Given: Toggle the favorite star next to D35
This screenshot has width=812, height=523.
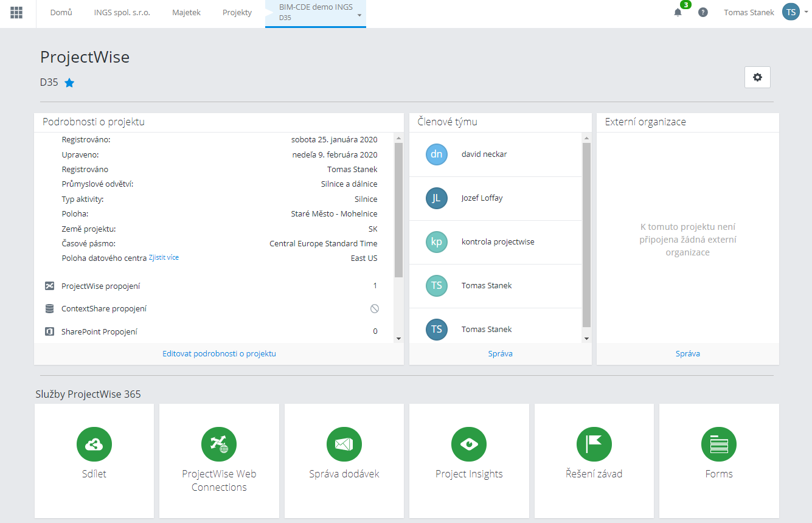Looking at the screenshot, I should coord(69,83).
